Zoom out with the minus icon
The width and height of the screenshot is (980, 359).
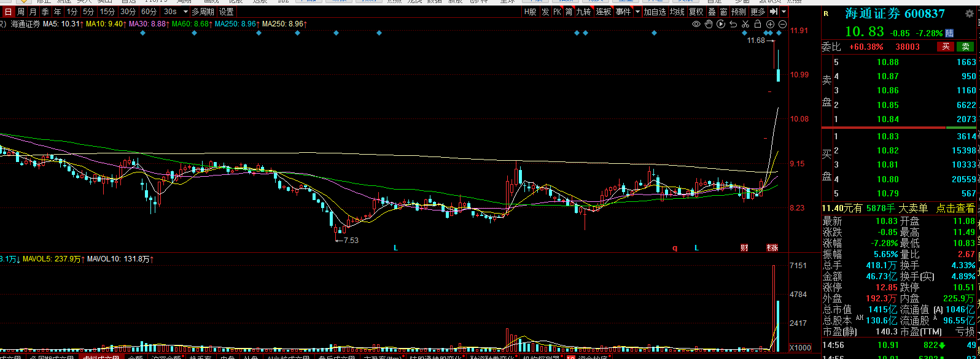pos(782,24)
